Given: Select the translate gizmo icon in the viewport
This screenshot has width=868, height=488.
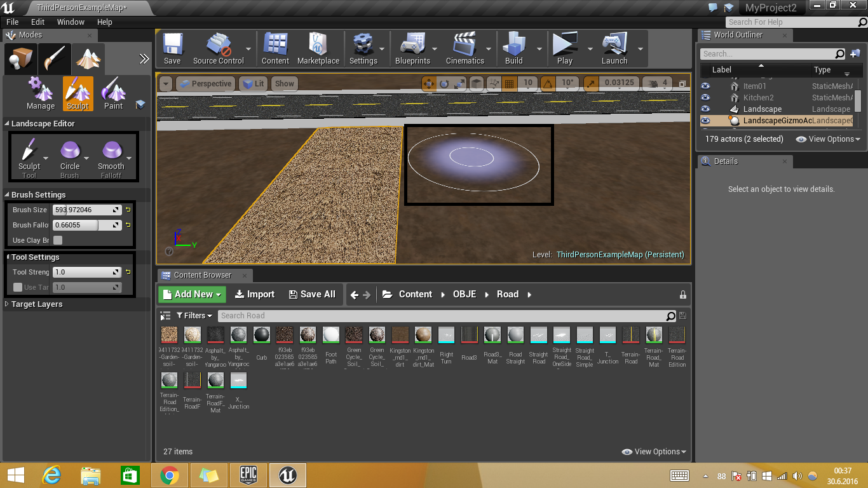Looking at the screenshot, I should pos(429,83).
